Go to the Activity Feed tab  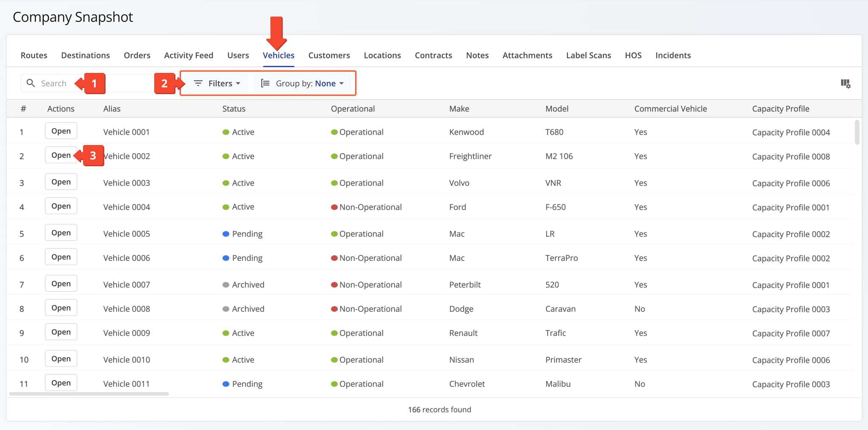pos(189,55)
